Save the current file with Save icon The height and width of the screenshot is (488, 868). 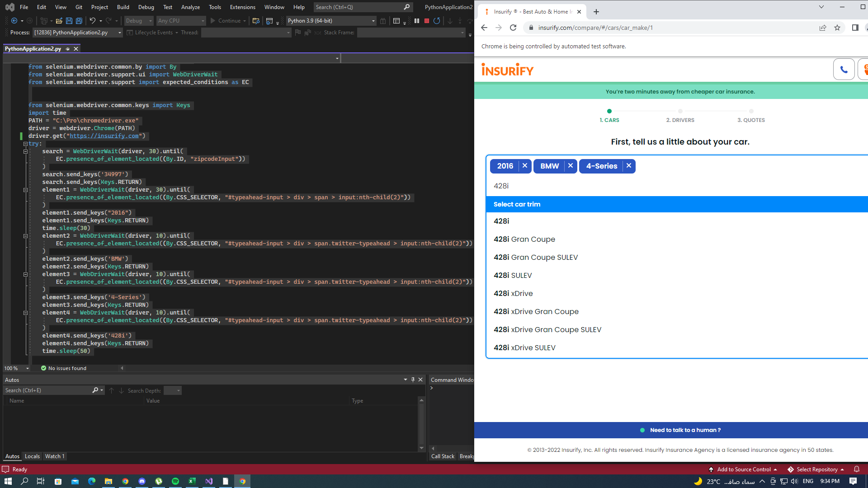[x=69, y=21]
